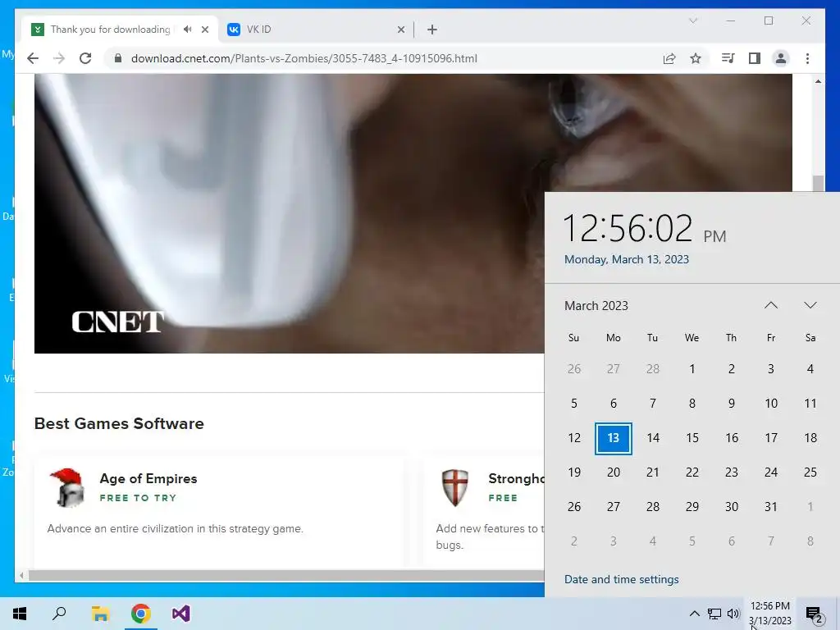Mute the tab's audio speaker icon
The image size is (840, 630).
click(x=187, y=30)
